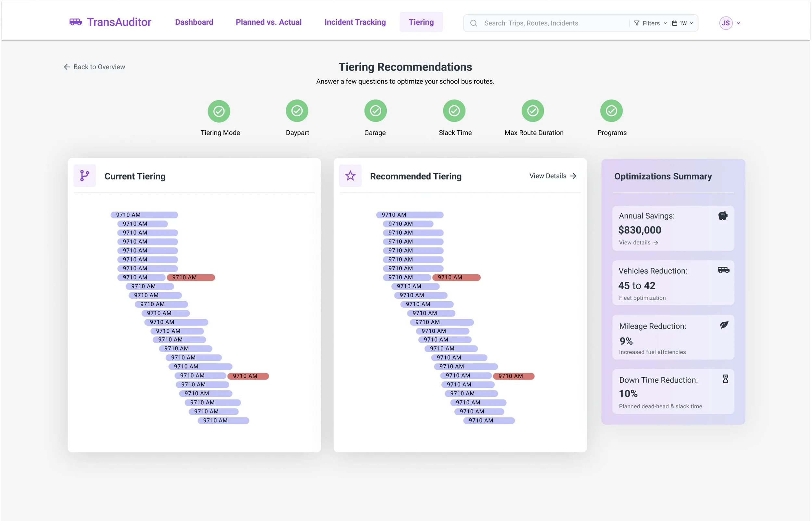Click the search magnifier icon
Image resolution: width=812 pixels, height=521 pixels.
click(x=473, y=23)
